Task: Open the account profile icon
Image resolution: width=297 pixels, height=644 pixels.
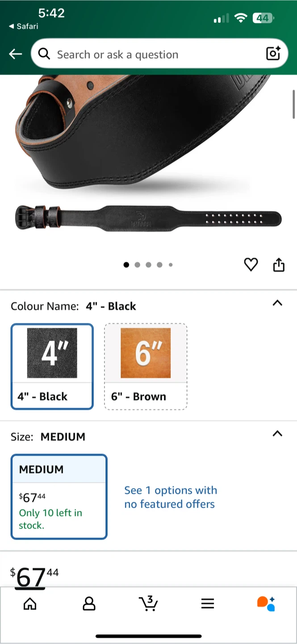Action: 89,604
